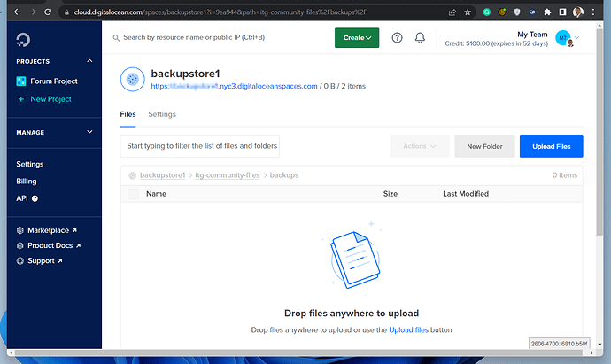Click the Forum Project icon
The height and width of the screenshot is (364, 611).
tap(21, 81)
